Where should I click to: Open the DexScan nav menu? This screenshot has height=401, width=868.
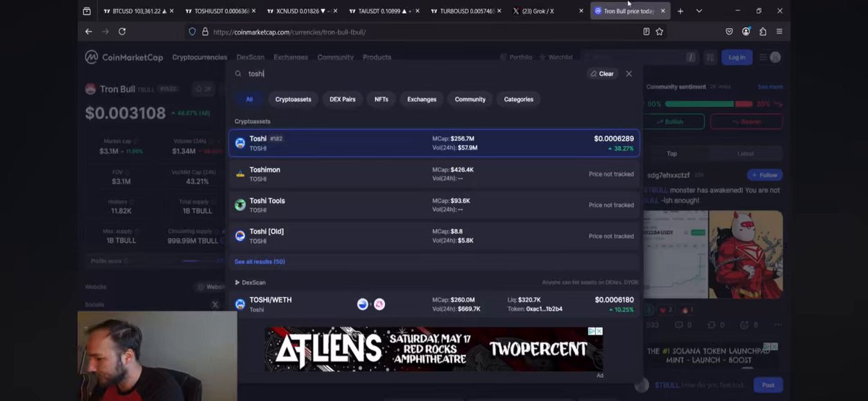click(250, 57)
